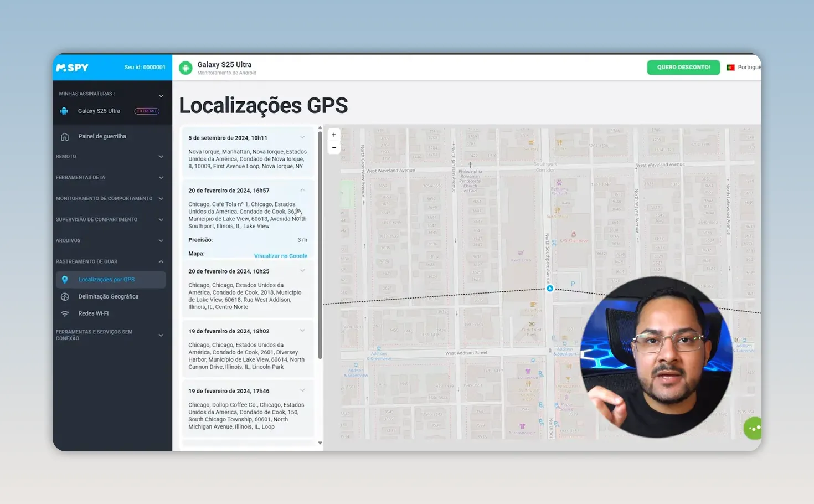Zoom in the map with plus button
The image size is (814, 504).
coord(334,135)
